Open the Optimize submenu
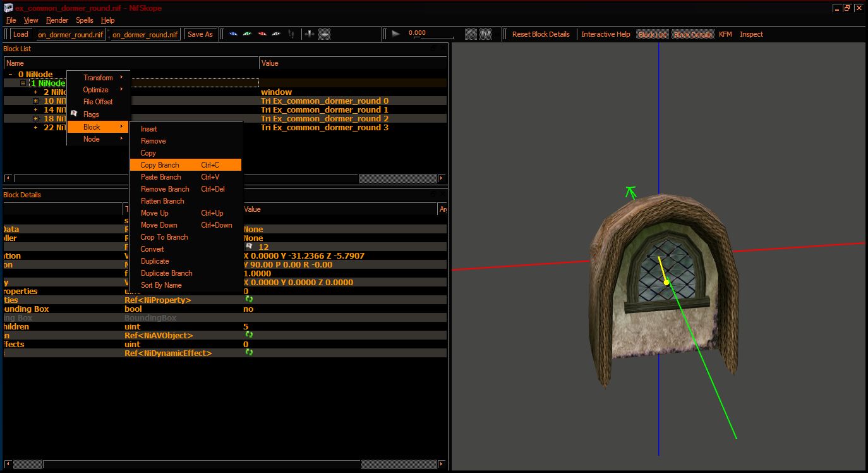Screen dimensions: 868x473 (98, 90)
